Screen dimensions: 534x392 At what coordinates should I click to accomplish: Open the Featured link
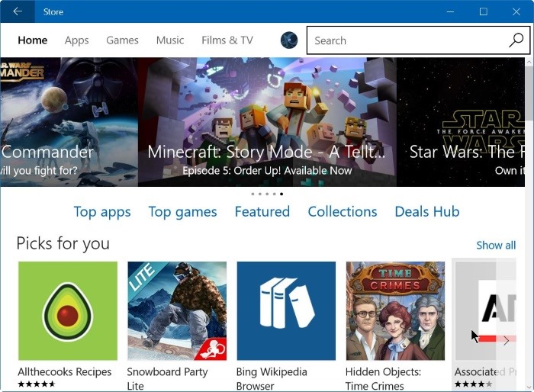point(262,211)
